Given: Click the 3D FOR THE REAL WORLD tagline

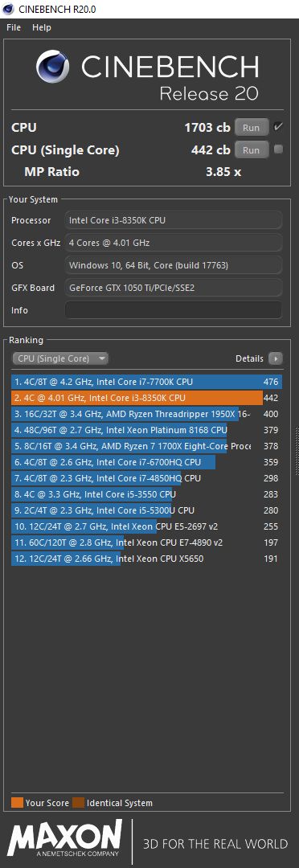Looking at the screenshot, I should (215, 844).
